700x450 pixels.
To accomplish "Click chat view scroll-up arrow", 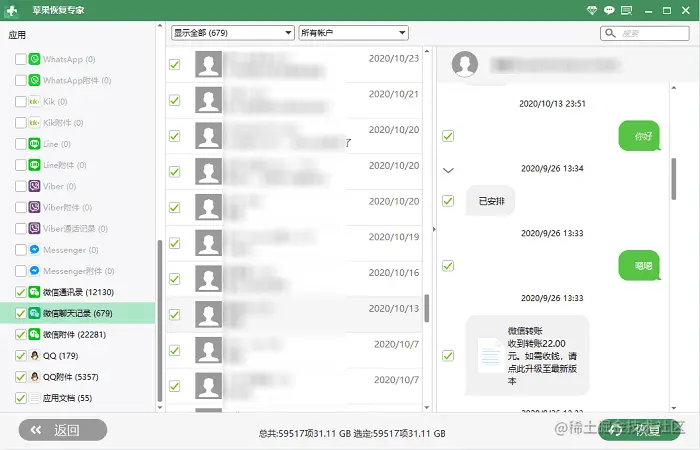I will (674, 88).
